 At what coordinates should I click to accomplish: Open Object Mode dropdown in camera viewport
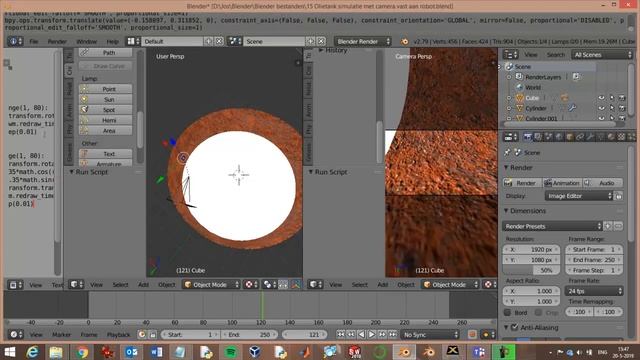pyautogui.click(x=450, y=284)
